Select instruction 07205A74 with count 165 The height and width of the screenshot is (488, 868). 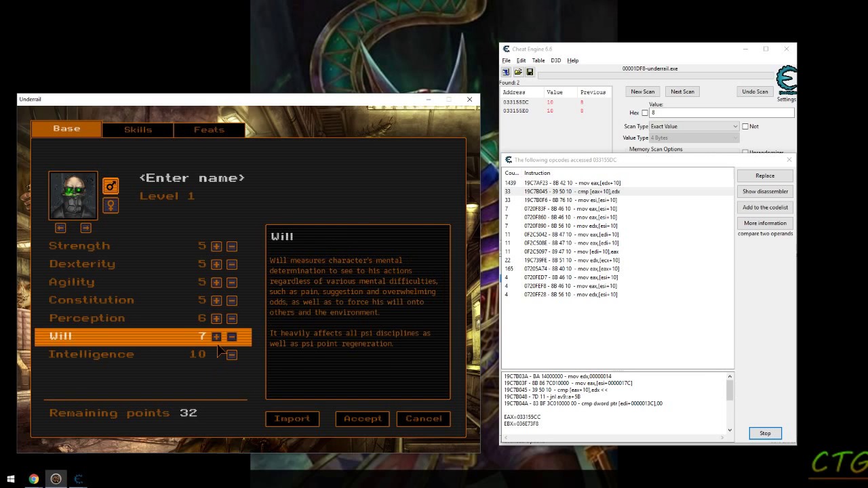point(618,269)
